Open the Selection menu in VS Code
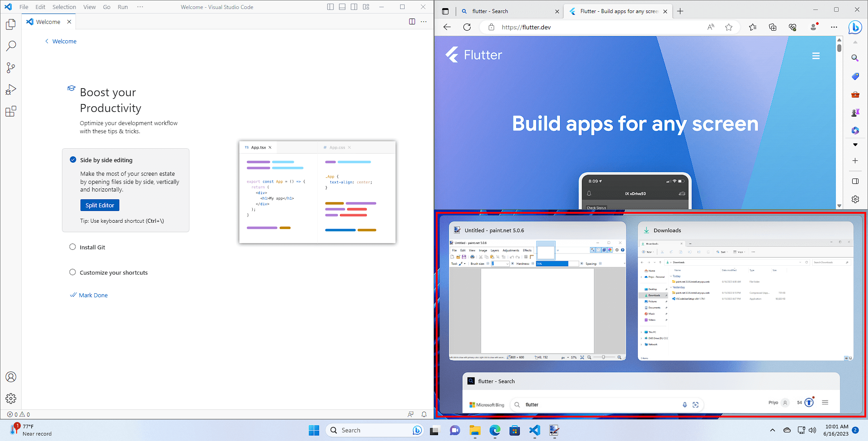 tap(64, 7)
